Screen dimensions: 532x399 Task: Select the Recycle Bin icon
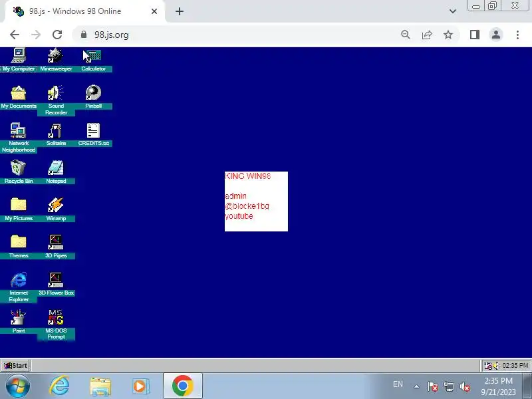click(x=19, y=172)
